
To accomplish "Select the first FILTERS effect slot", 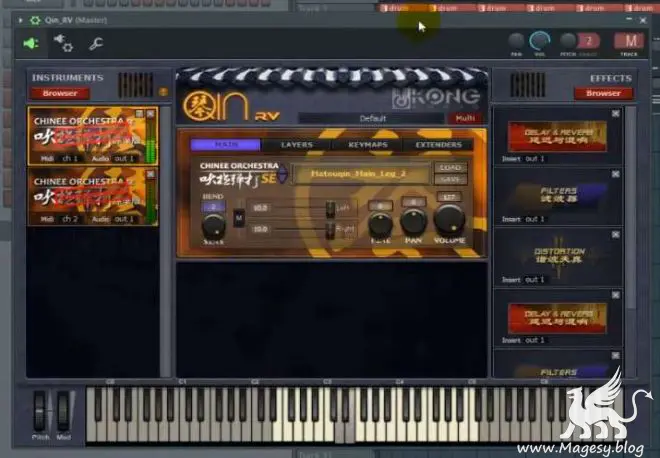I will (557, 195).
